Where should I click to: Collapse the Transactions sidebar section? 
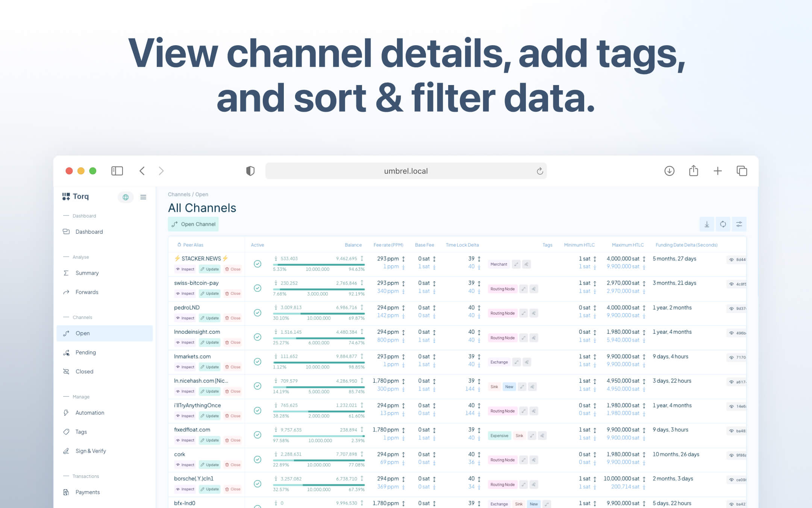[x=81, y=476]
